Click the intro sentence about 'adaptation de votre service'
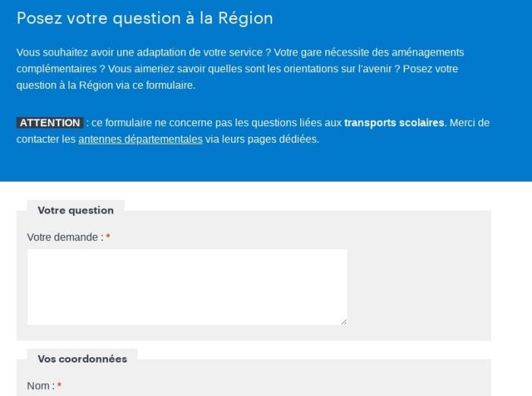532x396 pixels. click(x=144, y=52)
